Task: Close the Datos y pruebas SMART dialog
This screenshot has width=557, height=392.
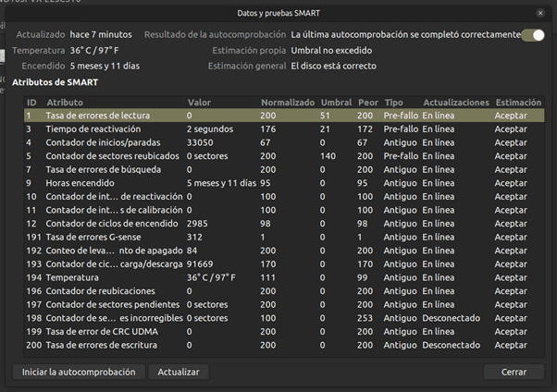Action: click(x=540, y=13)
